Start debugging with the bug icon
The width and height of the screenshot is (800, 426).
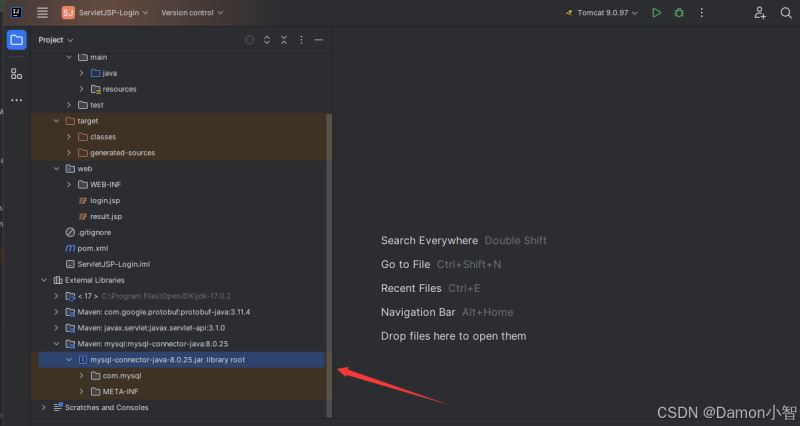tap(680, 13)
